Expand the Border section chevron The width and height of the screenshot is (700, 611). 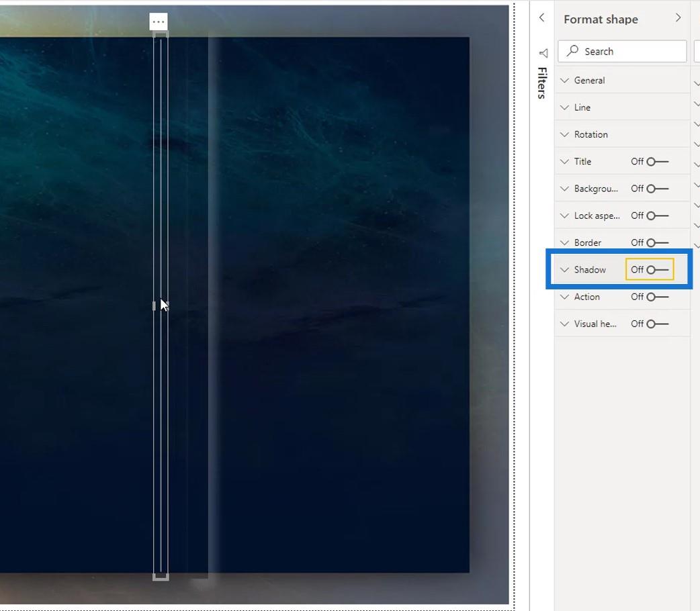click(x=565, y=243)
